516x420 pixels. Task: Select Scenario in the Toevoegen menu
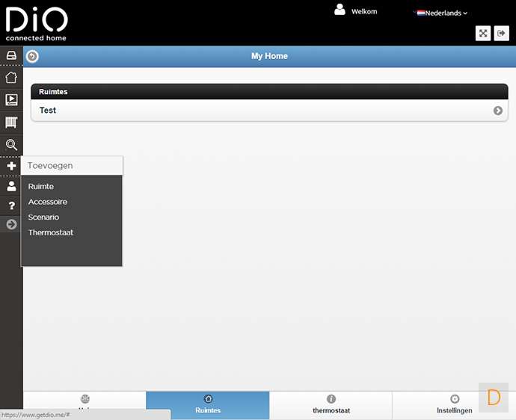[43, 217]
